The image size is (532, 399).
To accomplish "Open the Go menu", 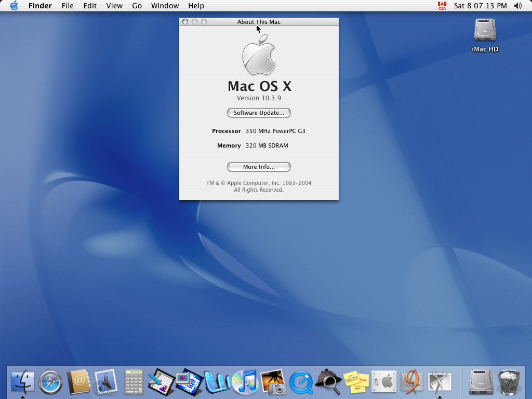I will coord(137,6).
